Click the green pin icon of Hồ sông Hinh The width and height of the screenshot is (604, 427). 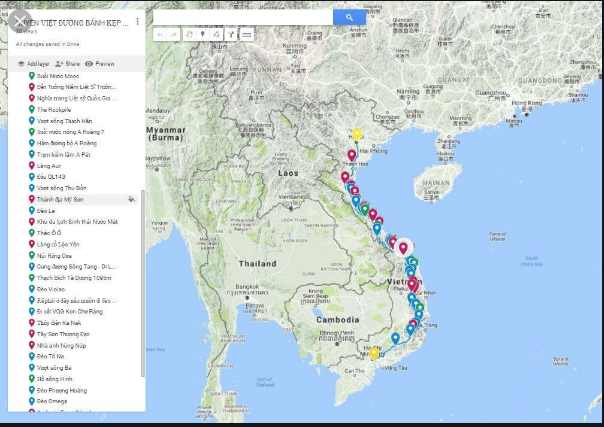point(32,379)
